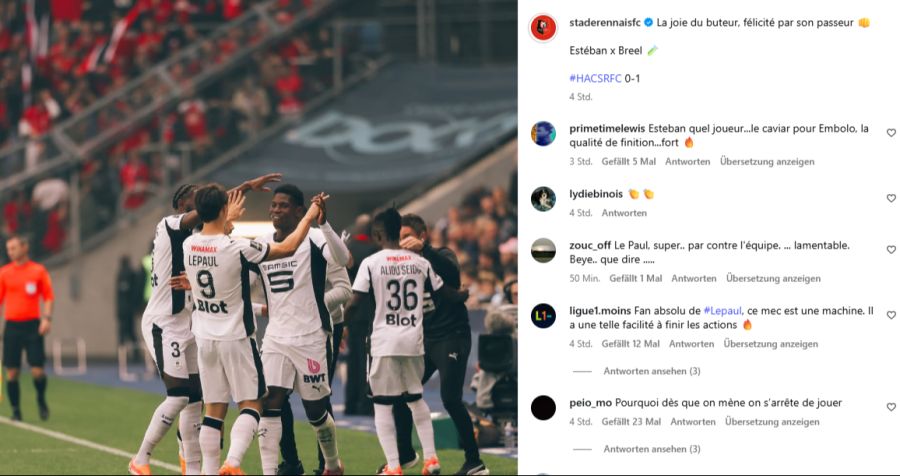Tap the heart next to ligue1.moins comment
The width and height of the screenshot is (900, 476).
point(891,315)
